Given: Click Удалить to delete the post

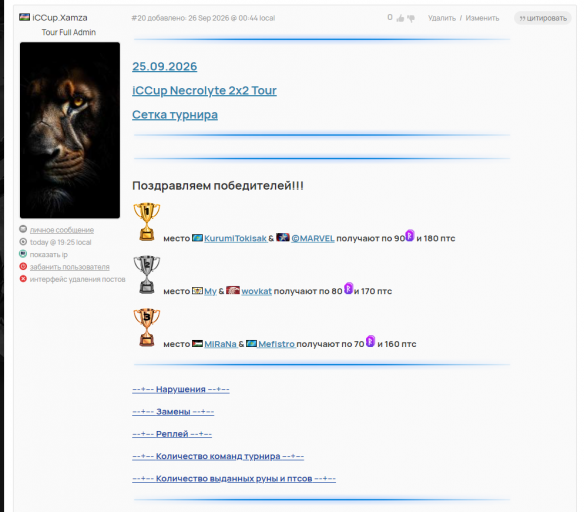Looking at the screenshot, I should pos(442,18).
